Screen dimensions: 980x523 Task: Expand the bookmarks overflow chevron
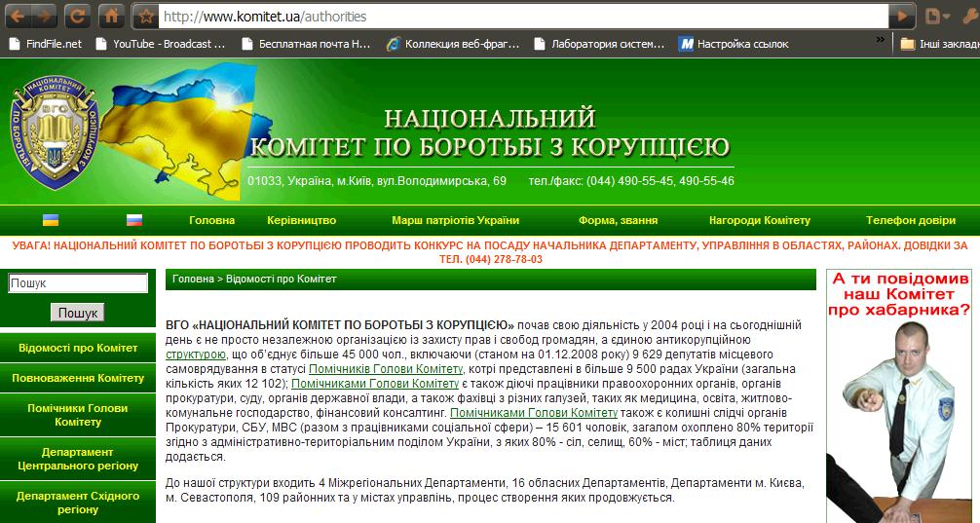click(881, 42)
